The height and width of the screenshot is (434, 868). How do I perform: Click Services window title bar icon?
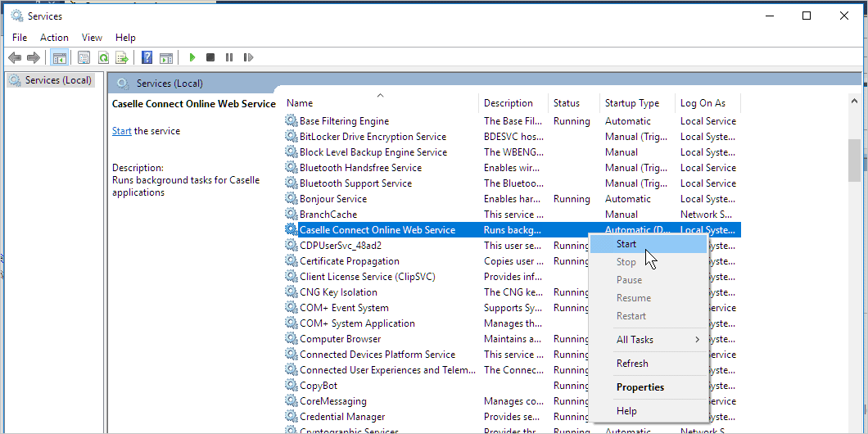tap(17, 16)
